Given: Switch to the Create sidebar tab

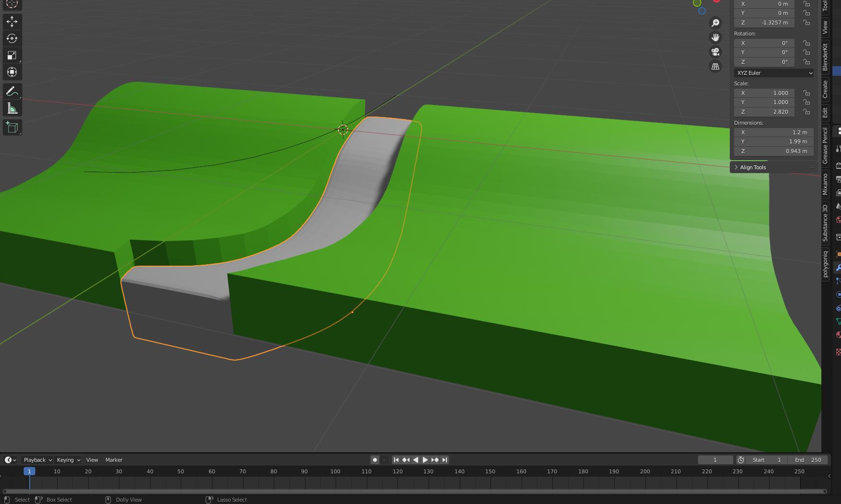Looking at the screenshot, I should coord(825,89).
